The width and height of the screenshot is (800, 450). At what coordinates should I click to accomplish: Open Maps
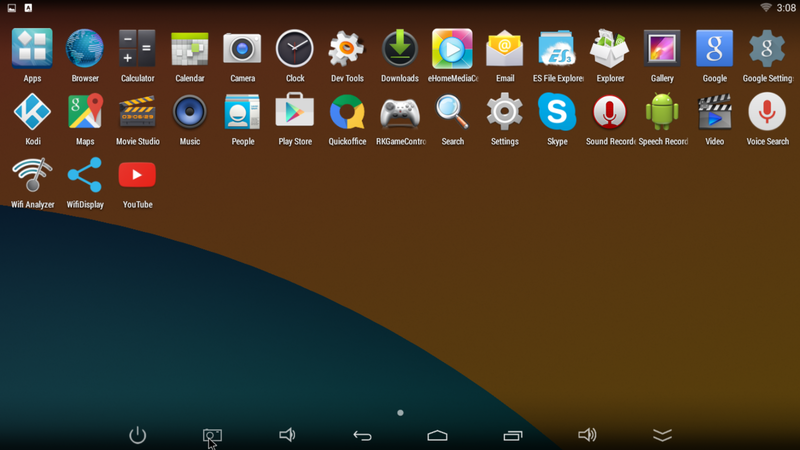pos(85,112)
